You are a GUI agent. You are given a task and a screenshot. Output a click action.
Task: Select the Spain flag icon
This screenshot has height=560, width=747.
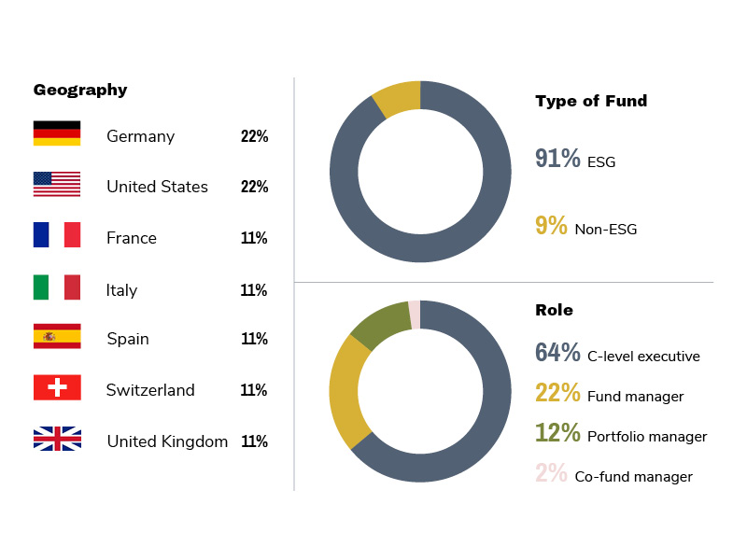[x=57, y=336]
